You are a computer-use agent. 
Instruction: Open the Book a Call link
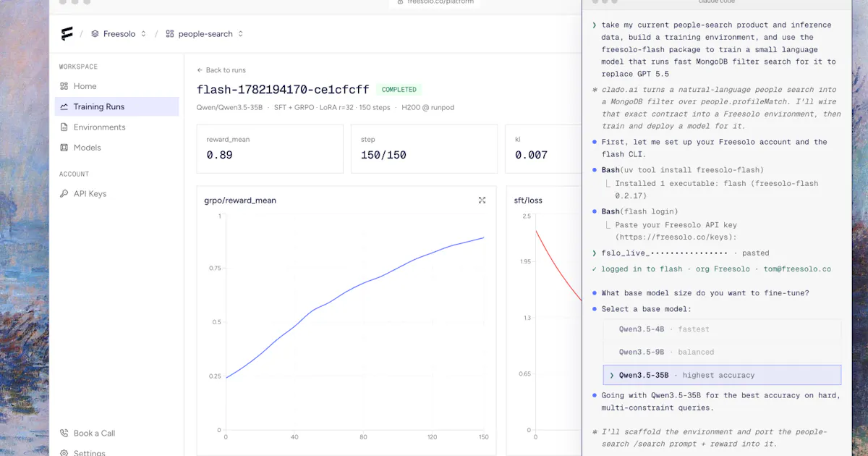pos(116,434)
